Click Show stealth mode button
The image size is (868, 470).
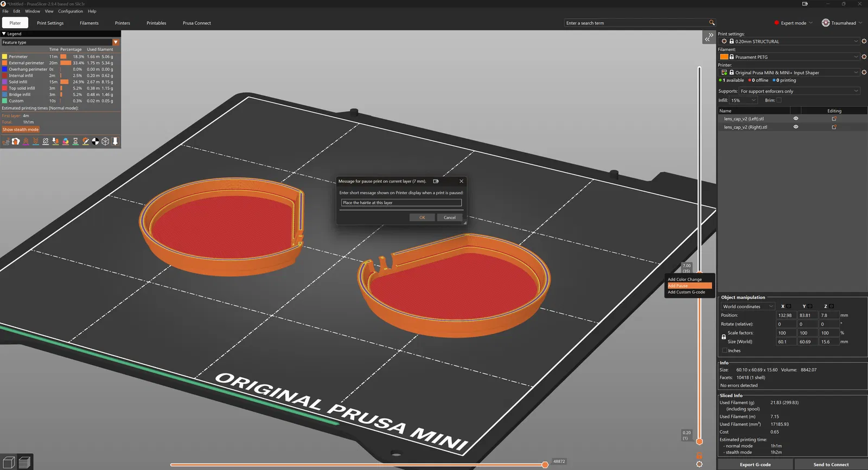pyautogui.click(x=21, y=130)
